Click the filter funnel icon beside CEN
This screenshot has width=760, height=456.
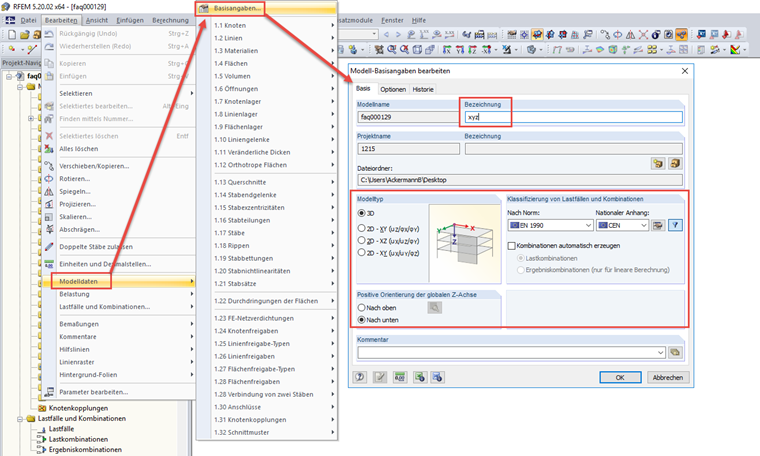[x=675, y=225]
